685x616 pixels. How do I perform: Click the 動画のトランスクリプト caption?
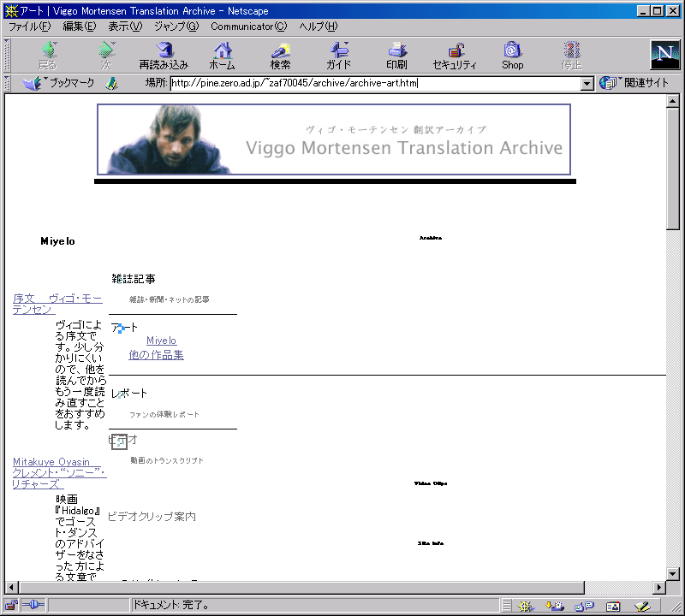167,460
